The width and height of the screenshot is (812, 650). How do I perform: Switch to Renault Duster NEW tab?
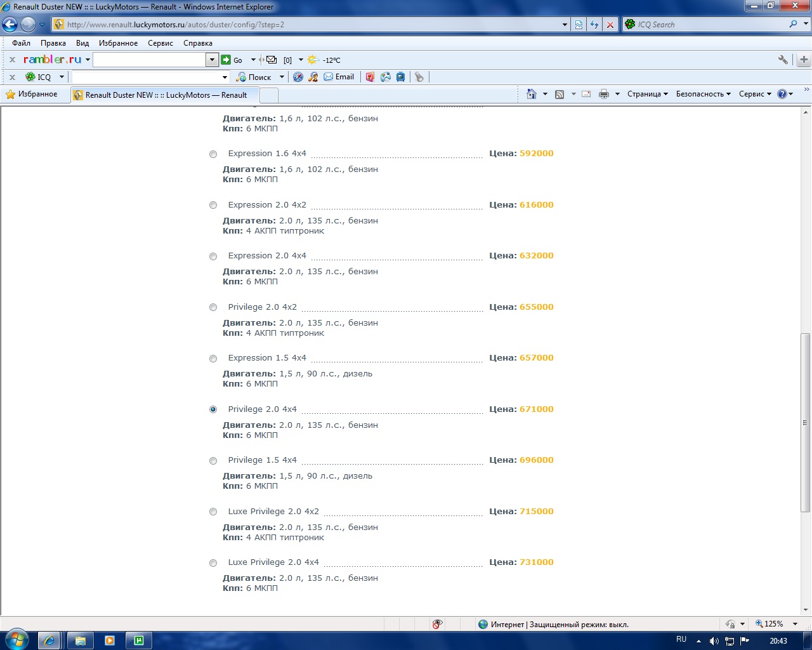pyautogui.click(x=165, y=95)
